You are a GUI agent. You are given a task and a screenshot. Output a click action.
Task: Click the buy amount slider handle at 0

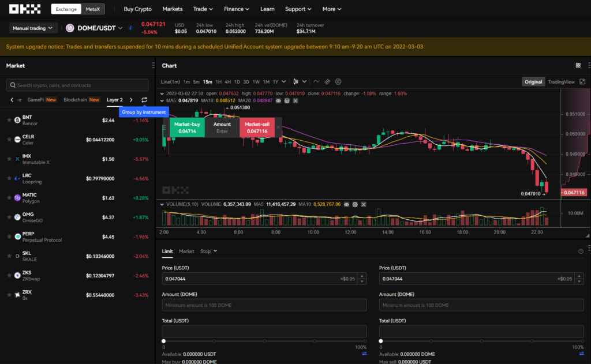[163, 341]
